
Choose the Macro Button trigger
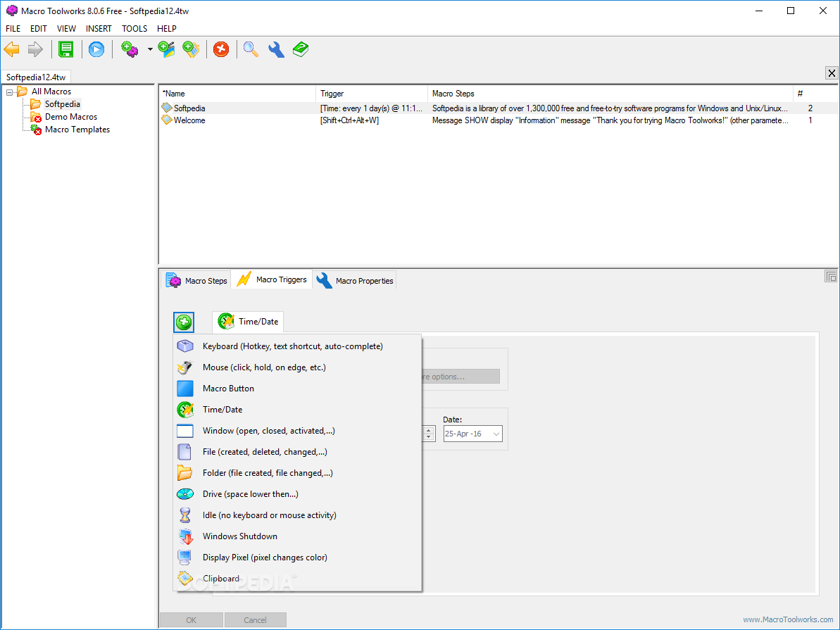coord(297,389)
